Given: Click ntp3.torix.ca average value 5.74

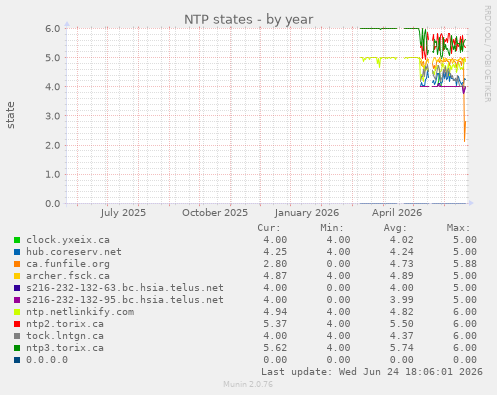Looking at the screenshot, I should (402, 348).
